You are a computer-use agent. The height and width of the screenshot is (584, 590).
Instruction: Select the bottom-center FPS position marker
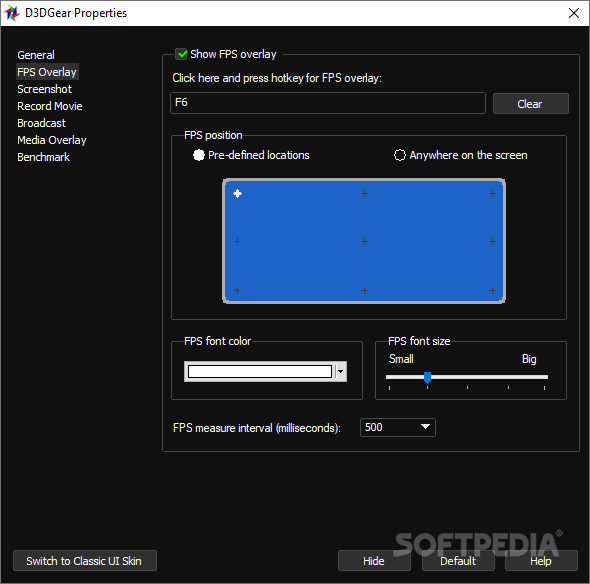pos(364,290)
